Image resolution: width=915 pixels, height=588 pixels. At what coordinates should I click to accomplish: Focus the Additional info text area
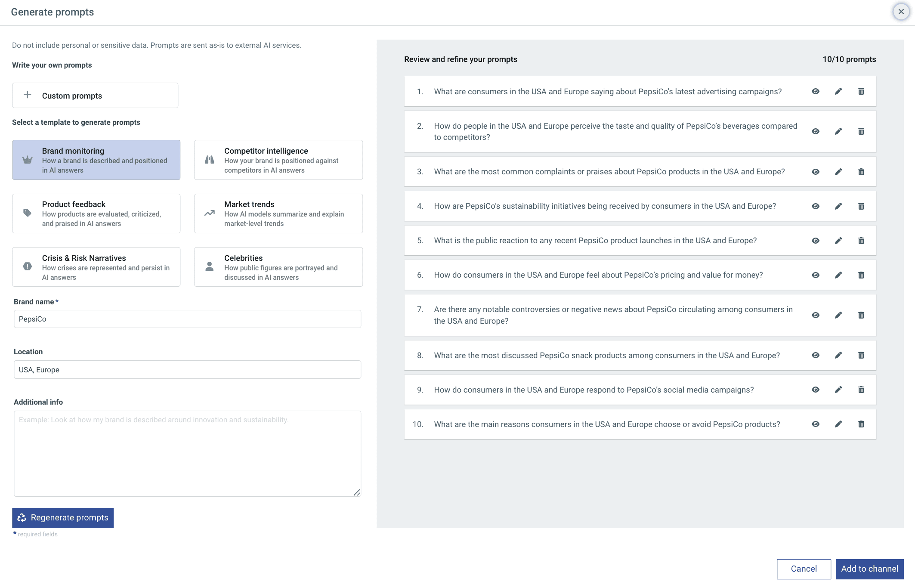tap(187, 453)
